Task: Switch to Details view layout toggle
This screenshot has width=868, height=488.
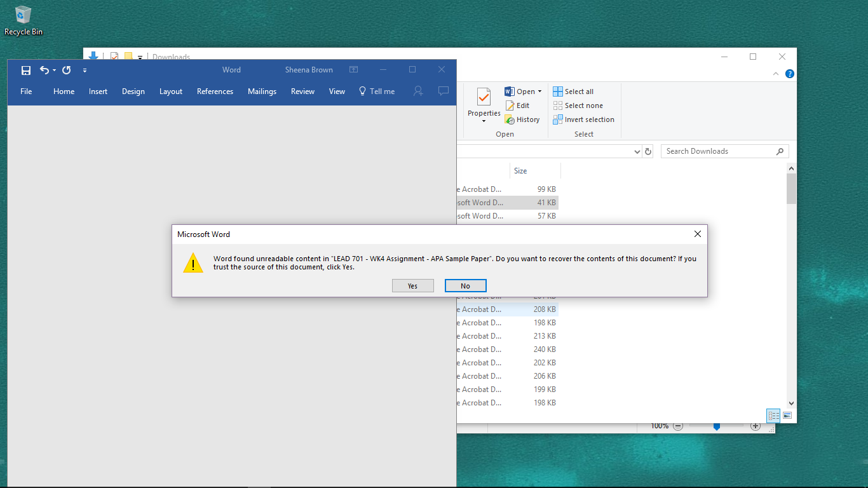Action: (773, 416)
